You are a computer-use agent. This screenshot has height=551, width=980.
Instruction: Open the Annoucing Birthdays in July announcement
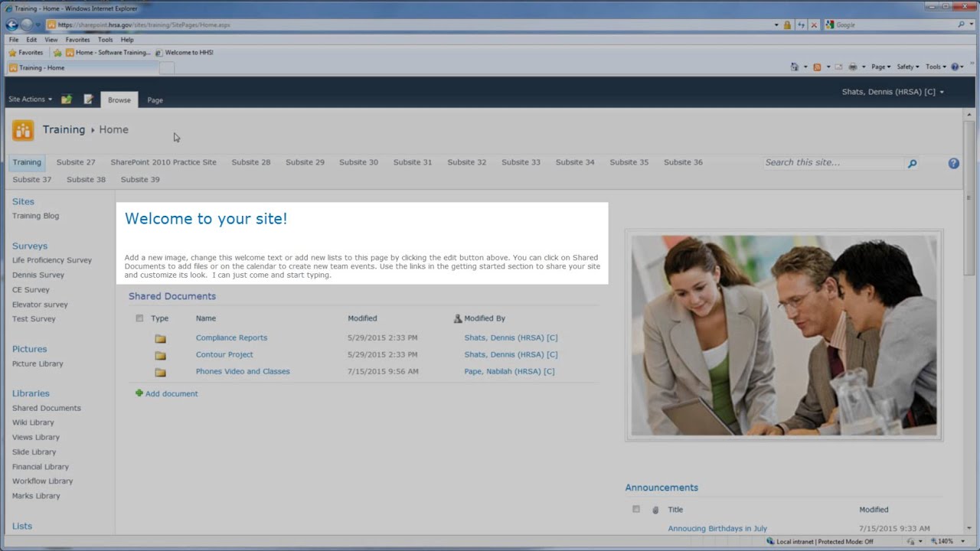tap(717, 528)
